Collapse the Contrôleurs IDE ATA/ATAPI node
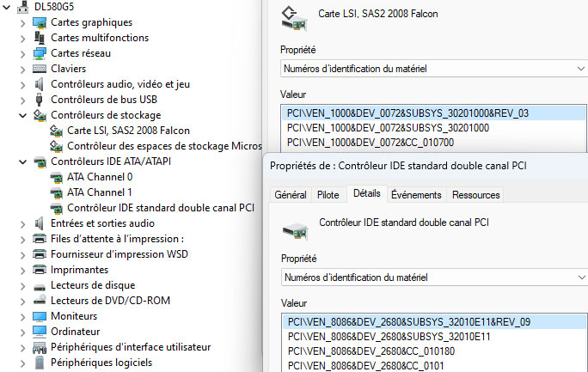 tap(23, 162)
